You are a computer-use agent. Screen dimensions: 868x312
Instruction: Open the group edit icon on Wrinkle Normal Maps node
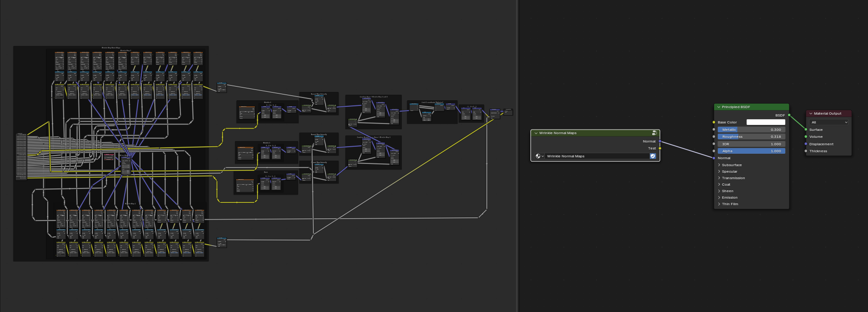click(654, 133)
